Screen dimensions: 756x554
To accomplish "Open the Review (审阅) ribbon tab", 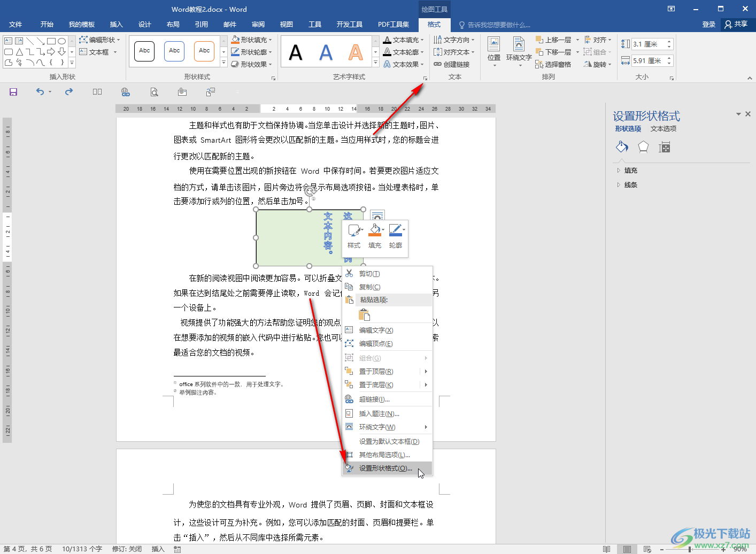I will click(258, 25).
